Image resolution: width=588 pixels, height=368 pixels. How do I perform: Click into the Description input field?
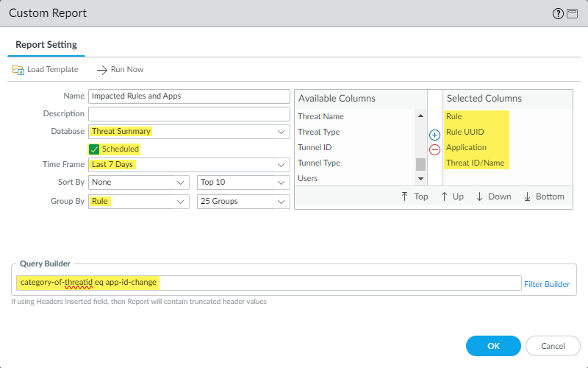click(189, 114)
